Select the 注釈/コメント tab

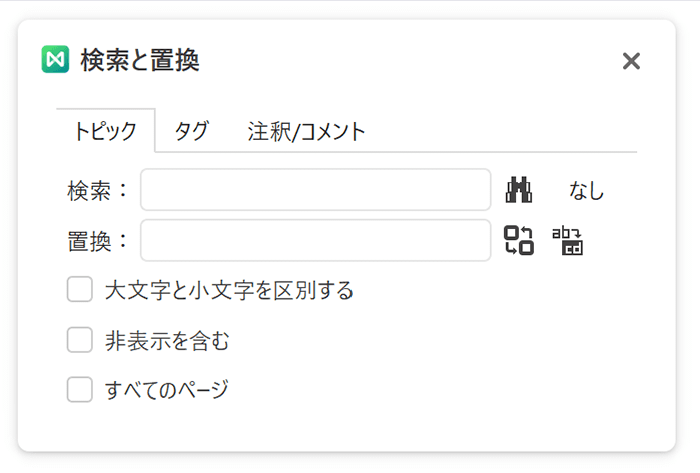(x=307, y=132)
